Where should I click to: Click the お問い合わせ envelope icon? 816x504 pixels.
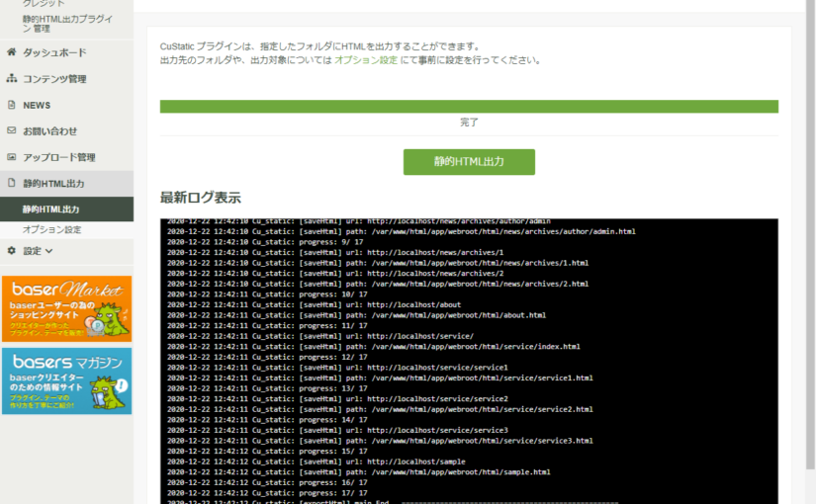tap(12, 130)
